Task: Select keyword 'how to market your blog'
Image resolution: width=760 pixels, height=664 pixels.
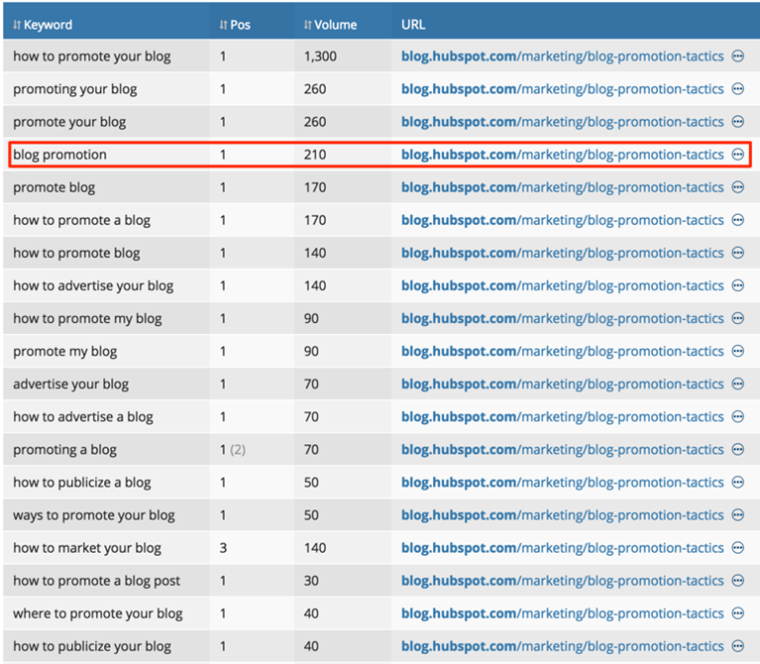Action: click(87, 548)
